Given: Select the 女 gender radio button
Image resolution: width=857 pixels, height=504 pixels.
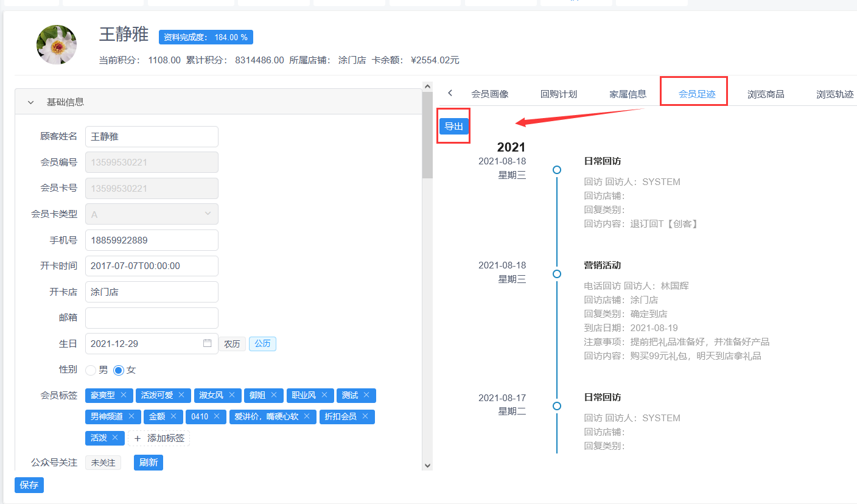Looking at the screenshot, I should click(x=119, y=369).
